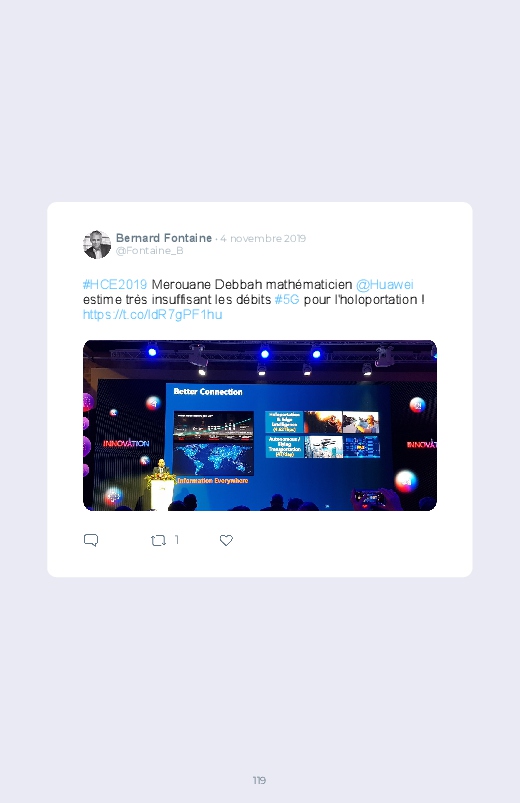Viewport: 520px width, 803px height.
Task: Click the retweet count number 1
Action: [x=177, y=540]
